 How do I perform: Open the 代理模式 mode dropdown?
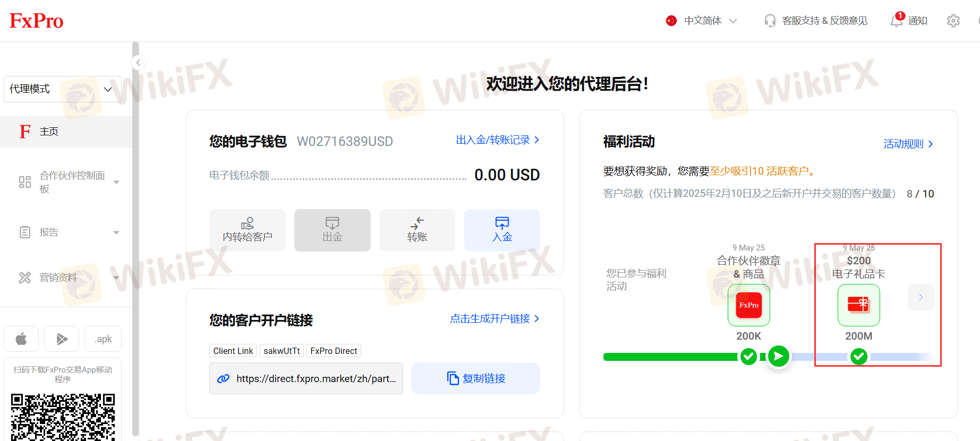pyautogui.click(x=63, y=89)
